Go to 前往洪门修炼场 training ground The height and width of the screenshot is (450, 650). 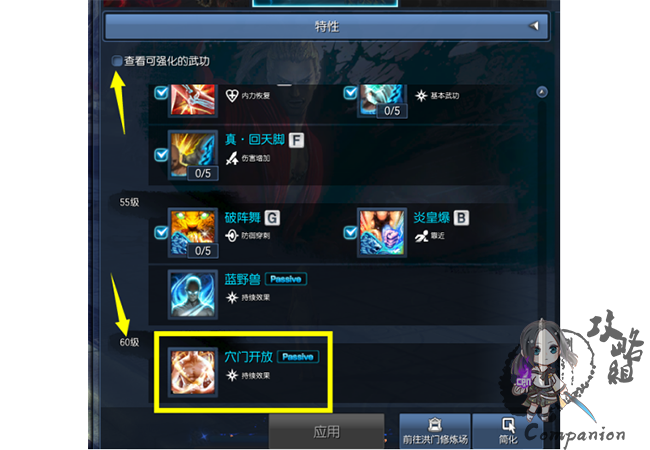click(435, 431)
